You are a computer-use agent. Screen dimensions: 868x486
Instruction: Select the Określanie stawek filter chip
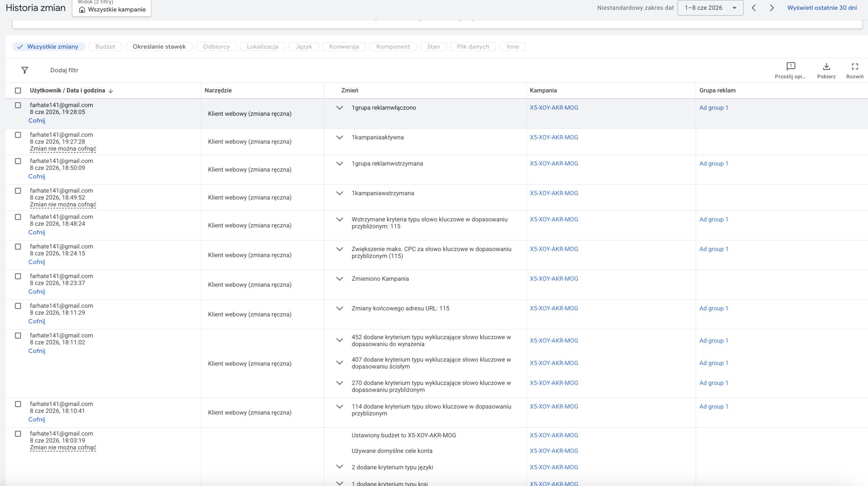pos(159,46)
